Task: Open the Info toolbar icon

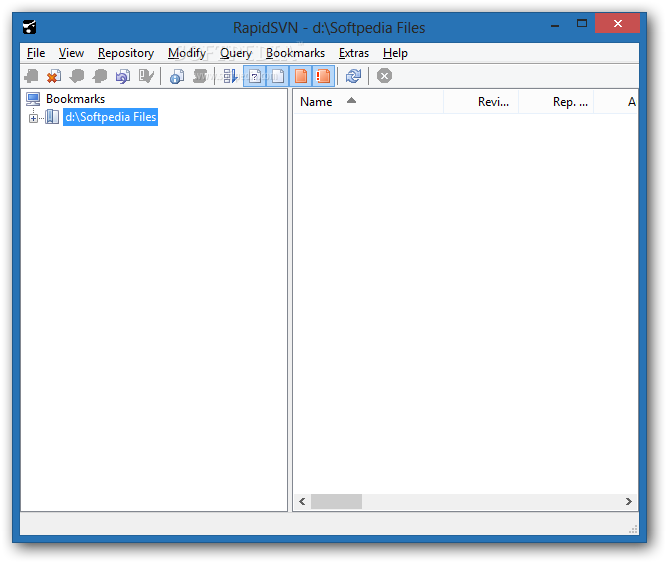Action: tap(177, 76)
